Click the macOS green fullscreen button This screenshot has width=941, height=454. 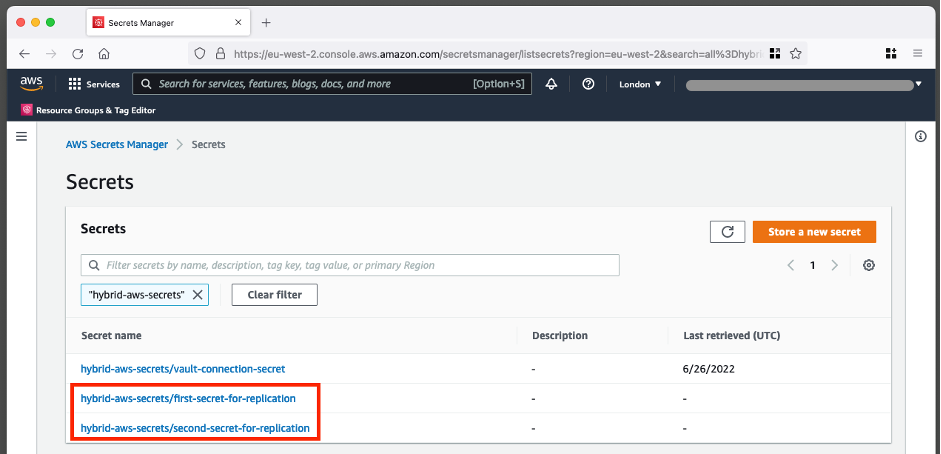point(50,22)
